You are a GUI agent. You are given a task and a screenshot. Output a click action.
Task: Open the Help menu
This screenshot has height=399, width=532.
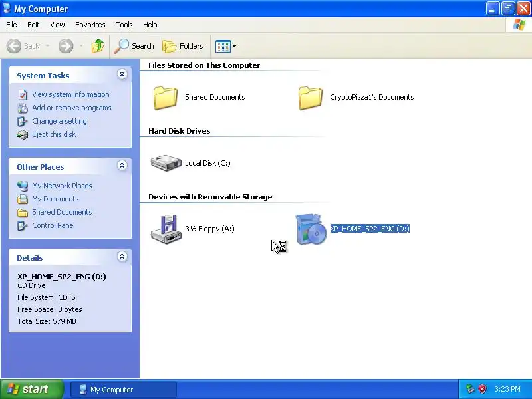tap(150, 25)
